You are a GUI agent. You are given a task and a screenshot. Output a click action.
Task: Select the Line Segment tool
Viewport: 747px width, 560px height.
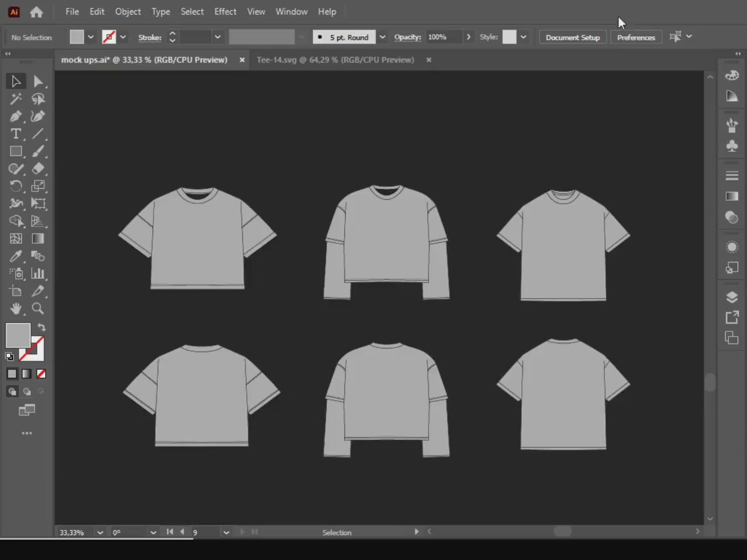[x=38, y=134]
